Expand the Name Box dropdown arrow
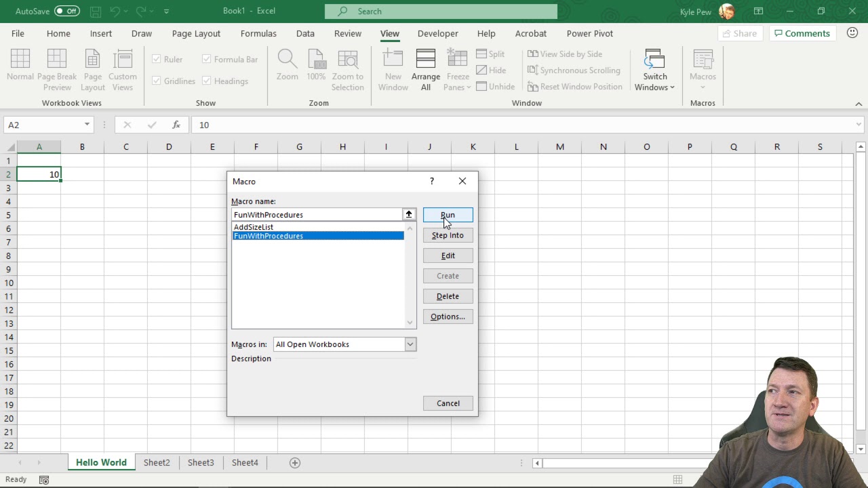868x488 pixels. tap(87, 125)
